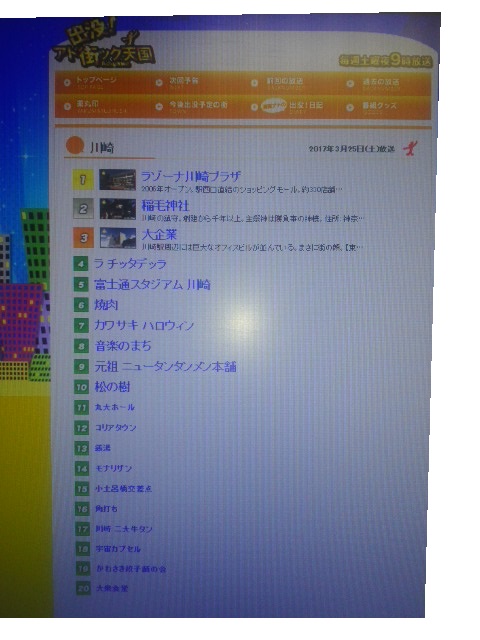Viewport: 480px width, 640px height.
Task: Click the green rank 5 badge
Action: [81, 284]
